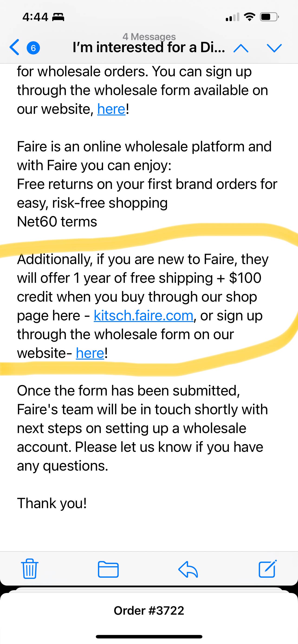Tap the "I'm interested for a Di..." subject title
Image resolution: width=298 pixels, height=644 pixels.
tap(149, 48)
